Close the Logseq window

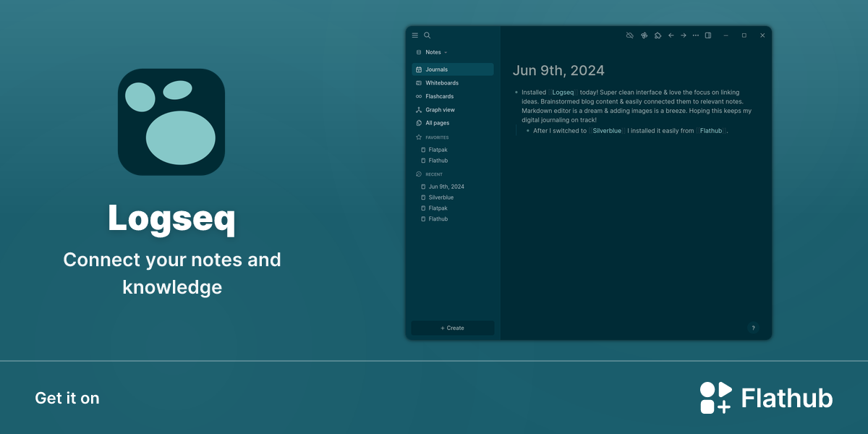coord(762,35)
